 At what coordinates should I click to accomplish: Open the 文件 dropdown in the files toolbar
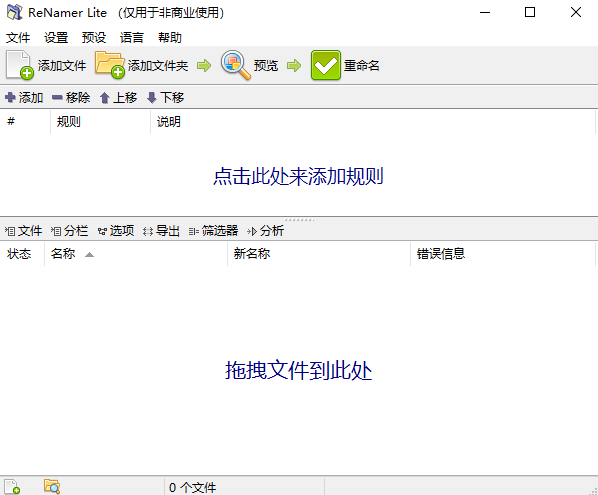[23, 231]
